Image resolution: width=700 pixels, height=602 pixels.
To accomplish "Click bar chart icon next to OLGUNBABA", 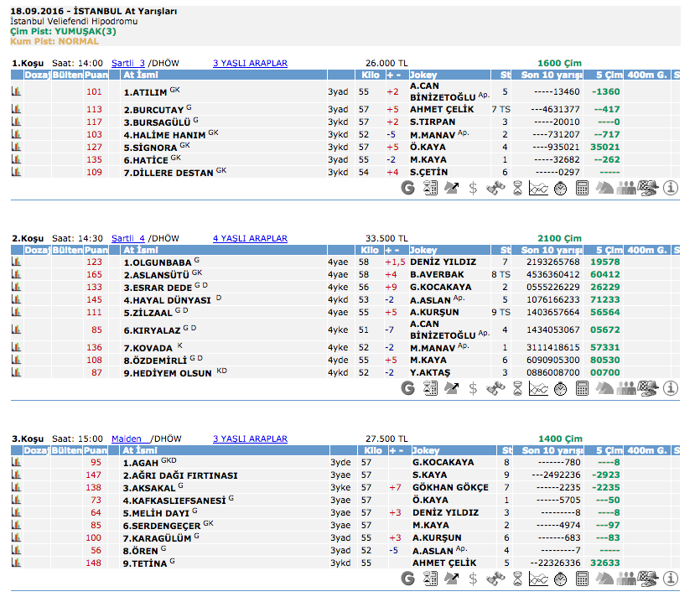I will tap(16, 262).
